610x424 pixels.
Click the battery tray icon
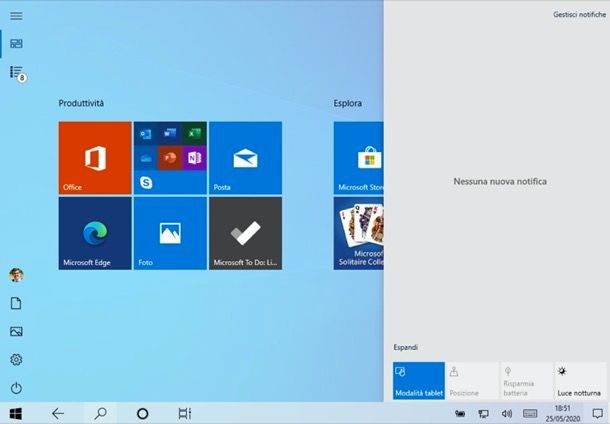click(460, 413)
